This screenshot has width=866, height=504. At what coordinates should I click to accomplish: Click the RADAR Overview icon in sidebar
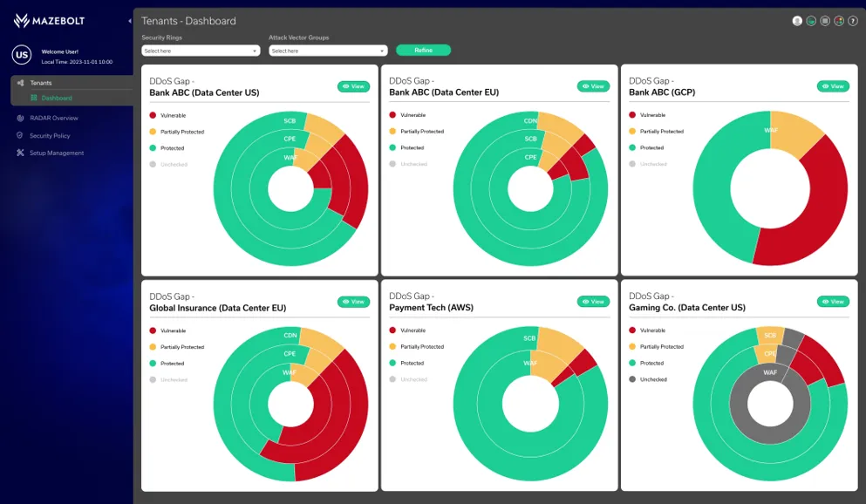(20, 118)
